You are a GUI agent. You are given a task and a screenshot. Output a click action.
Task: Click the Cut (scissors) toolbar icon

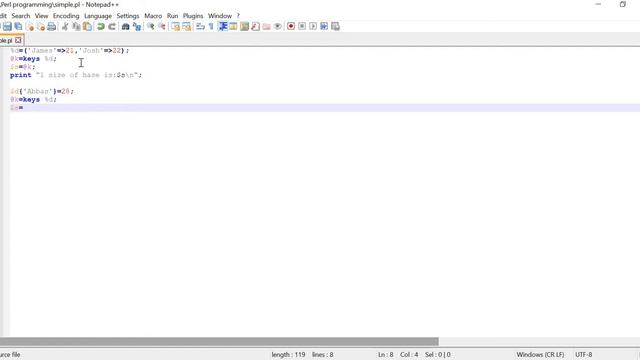coord(65,27)
